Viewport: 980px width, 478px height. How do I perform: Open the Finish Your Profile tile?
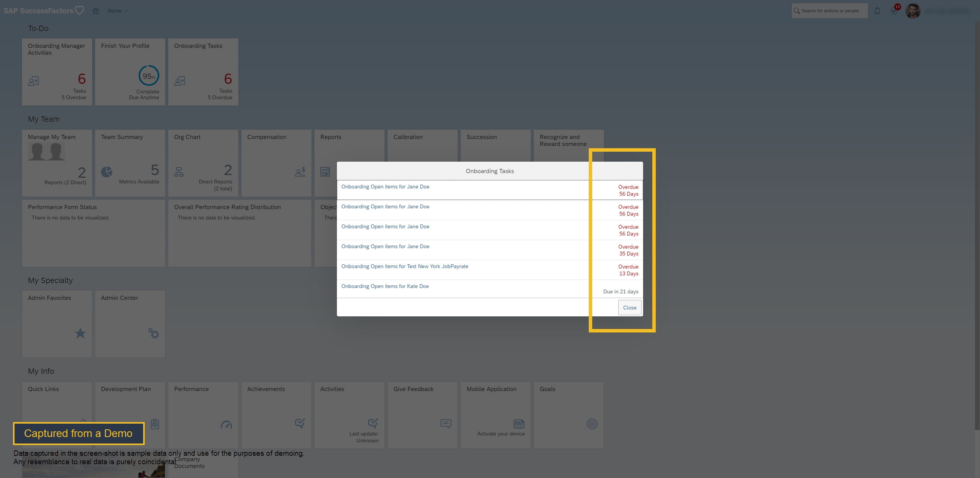point(130,72)
